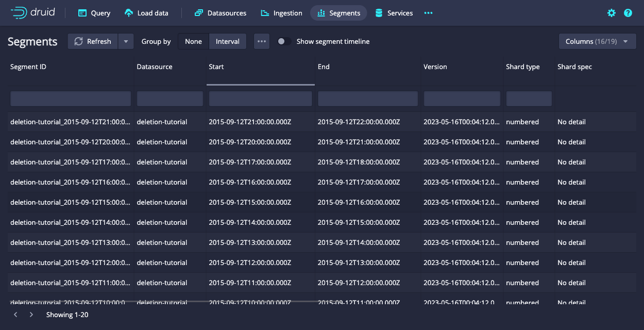Go to next page arrow

tap(31, 315)
